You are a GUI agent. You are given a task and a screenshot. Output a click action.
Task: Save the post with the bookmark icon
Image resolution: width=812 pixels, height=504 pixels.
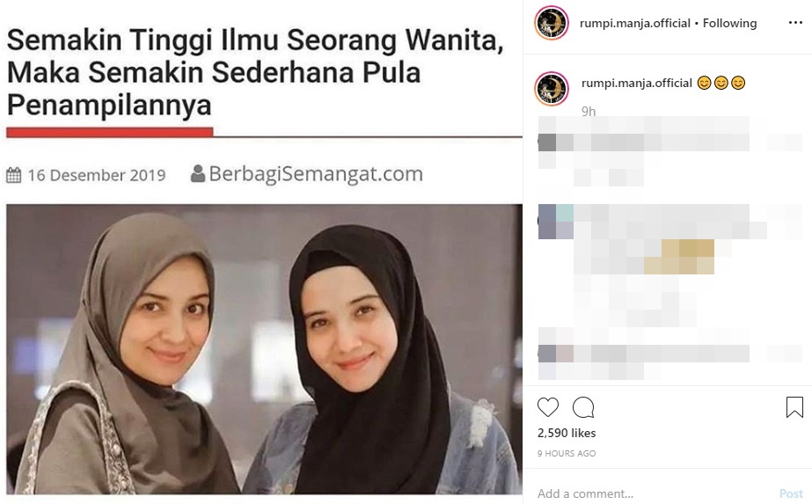point(794,407)
